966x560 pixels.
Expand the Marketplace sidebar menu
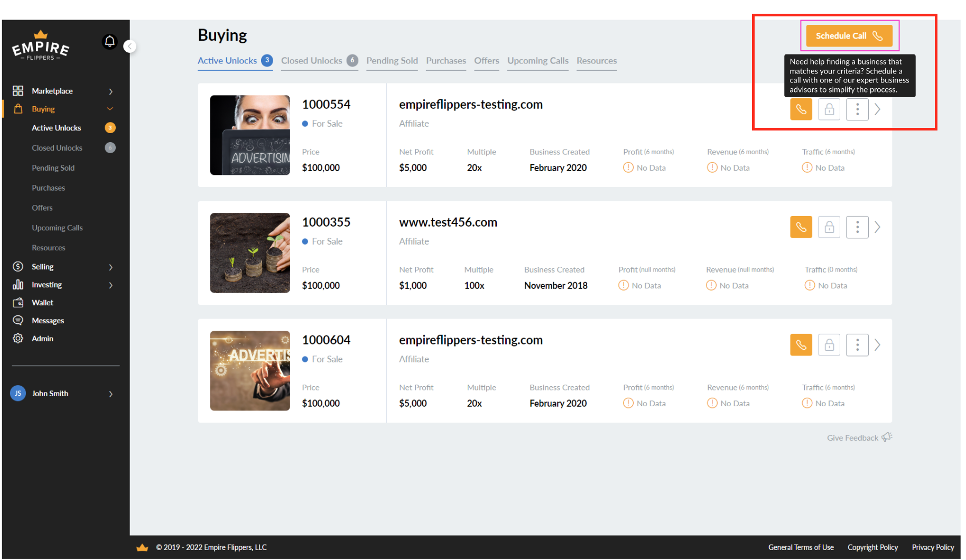click(x=110, y=91)
